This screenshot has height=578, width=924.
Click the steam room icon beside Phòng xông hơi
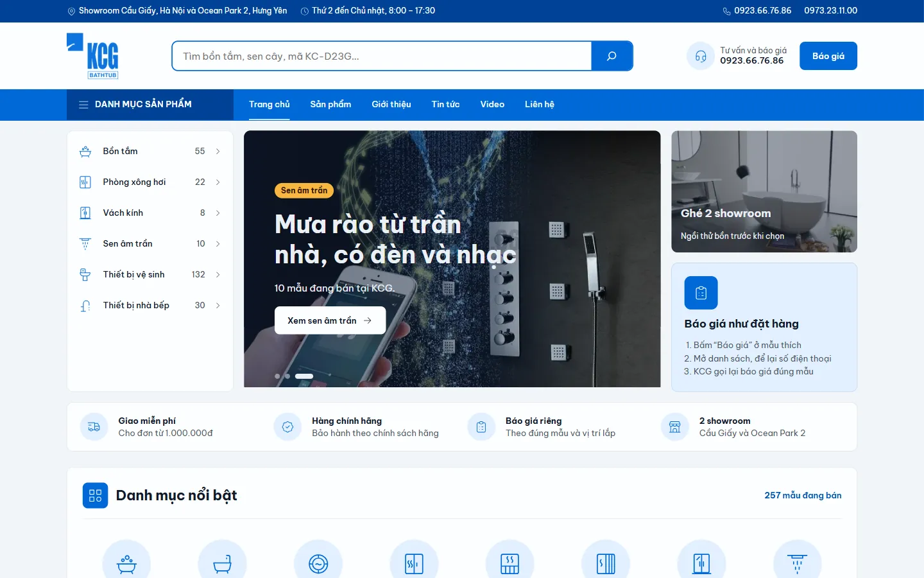click(x=85, y=182)
